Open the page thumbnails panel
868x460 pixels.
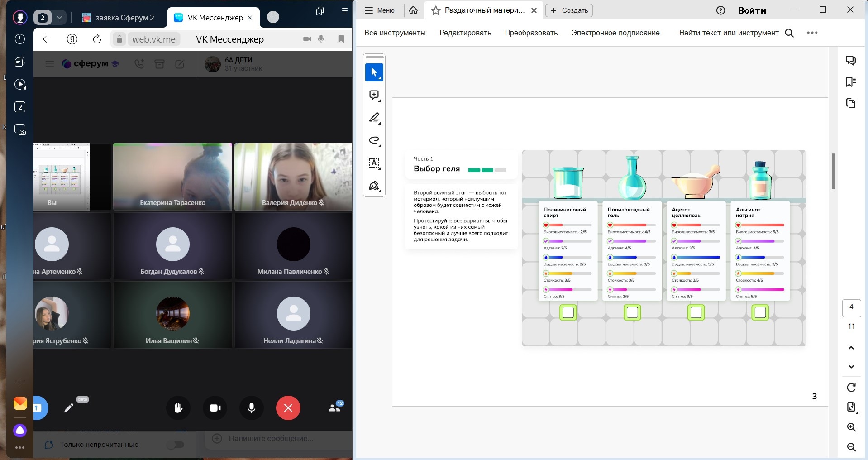(851, 103)
